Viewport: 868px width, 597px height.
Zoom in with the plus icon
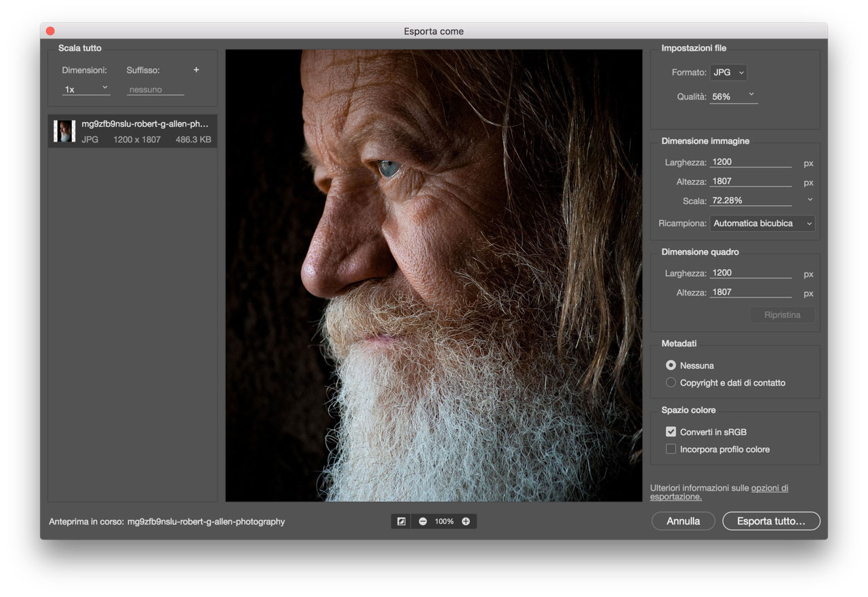(x=466, y=521)
